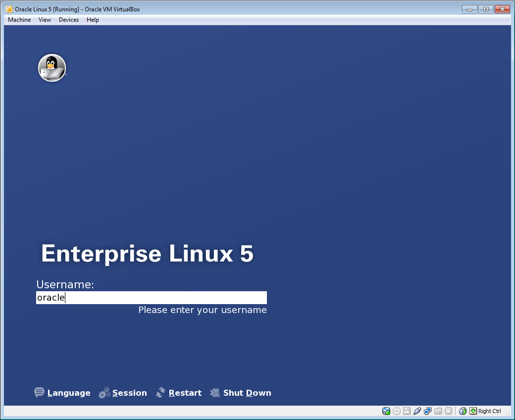Click the network adapters status icon
Screen dimensions: 515x420
[x=427, y=411]
